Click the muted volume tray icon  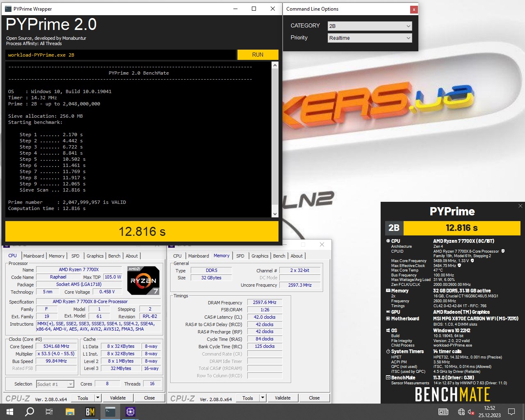click(x=471, y=412)
